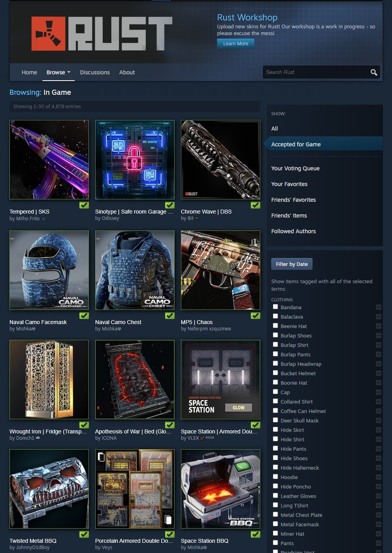Image resolution: width=392 pixels, height=553 pixels.
Task: Check the Leather Gloves checkbox
Action: tap(275, 496)
